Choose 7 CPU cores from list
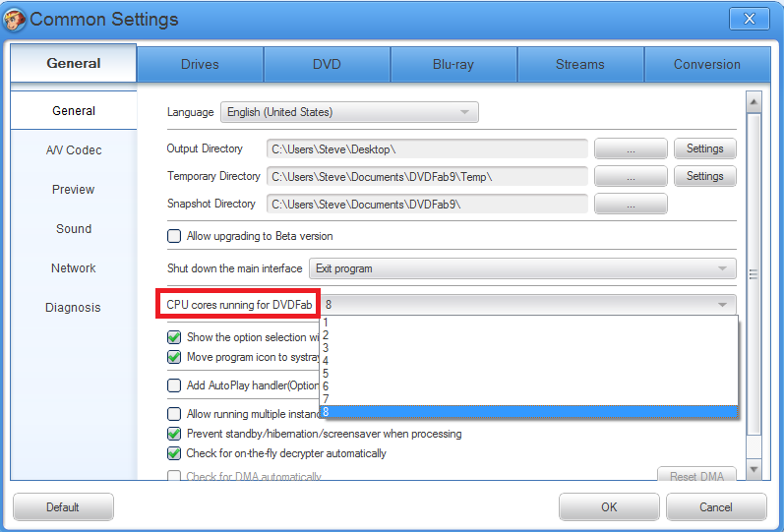The height and width of the screenshot is (532, 784). pos(528,399)
